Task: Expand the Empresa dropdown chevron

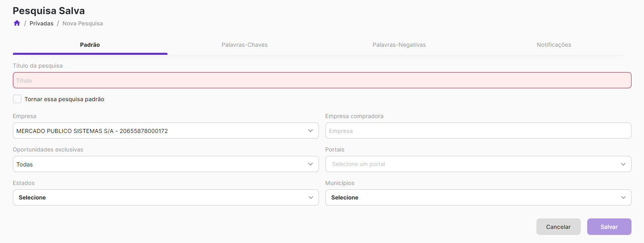Action: tap(311, 131)
